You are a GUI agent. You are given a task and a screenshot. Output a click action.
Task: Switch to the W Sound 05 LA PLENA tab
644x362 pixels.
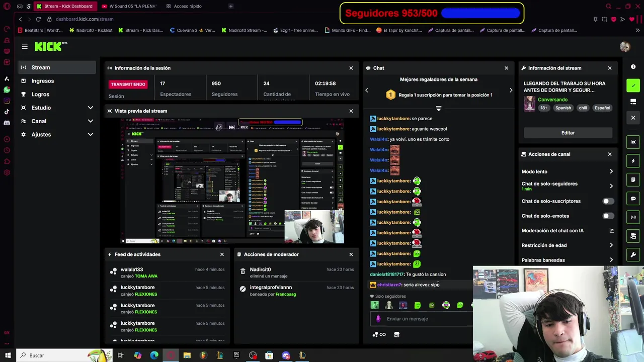pyautogui.click(x=130, y=6)
